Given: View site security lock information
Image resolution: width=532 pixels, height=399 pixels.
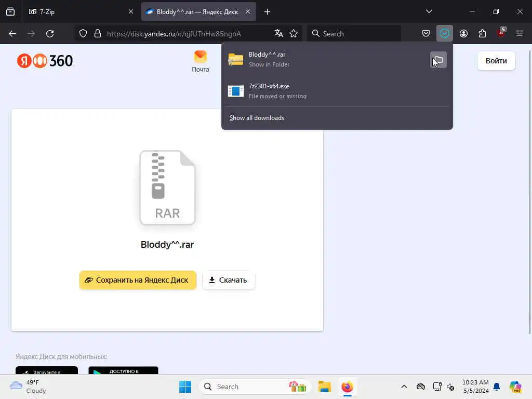Looking at the screenshot, I should (98, 34).
